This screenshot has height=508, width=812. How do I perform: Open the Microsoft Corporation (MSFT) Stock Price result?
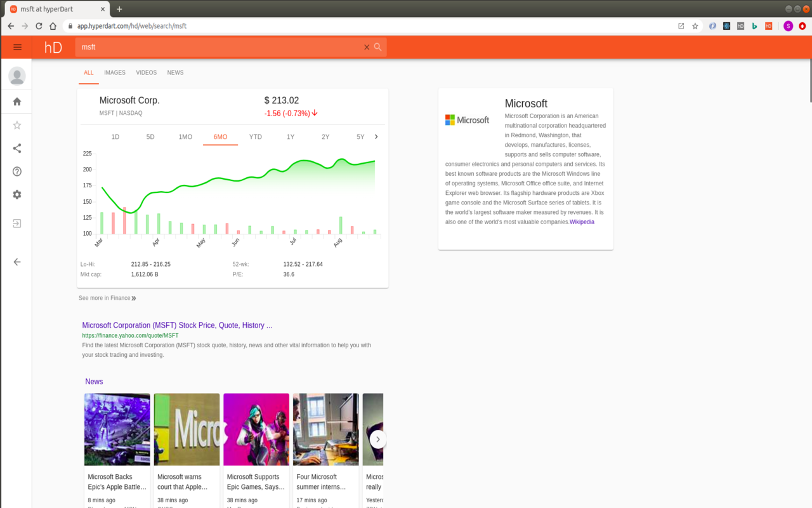[x=177, y=325]
